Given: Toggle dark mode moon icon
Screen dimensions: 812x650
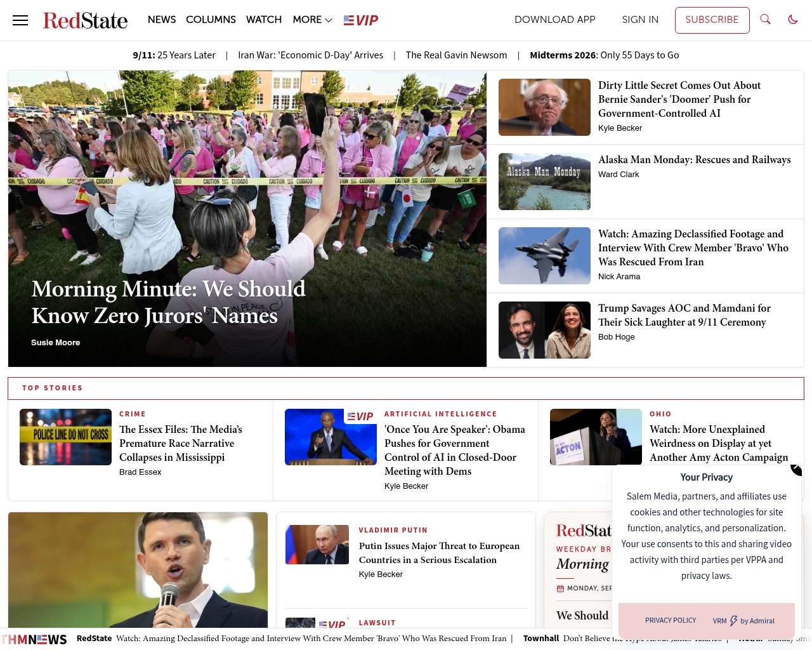Looking at the screenshot, I should [x=793, y=20].
